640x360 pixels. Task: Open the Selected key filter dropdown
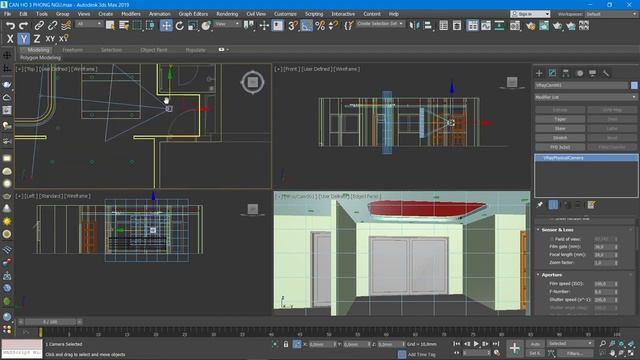click(x=570, y=344)
